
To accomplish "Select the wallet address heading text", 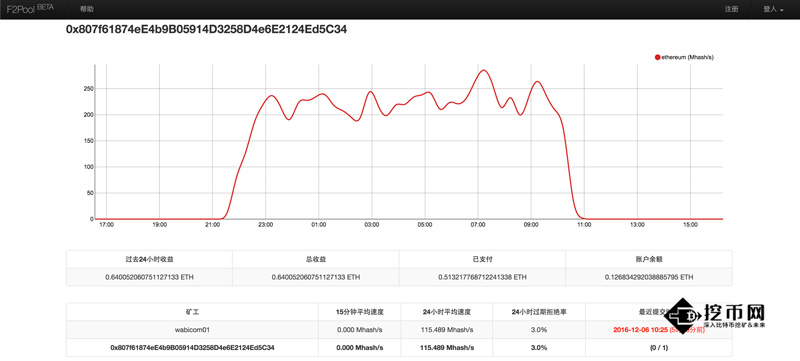I will [x=207, y=30].
